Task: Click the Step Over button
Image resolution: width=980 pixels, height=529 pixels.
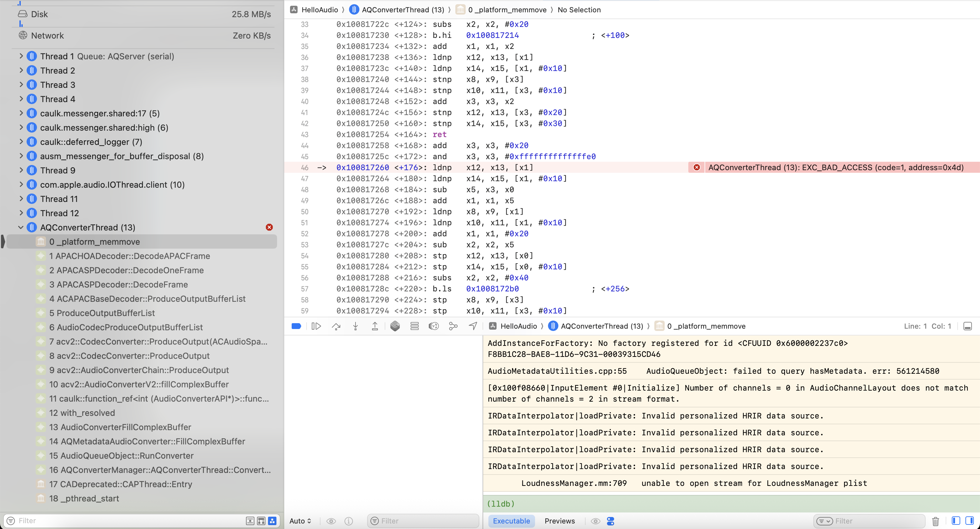Action: pyautogui.click(x=336, y=326)
